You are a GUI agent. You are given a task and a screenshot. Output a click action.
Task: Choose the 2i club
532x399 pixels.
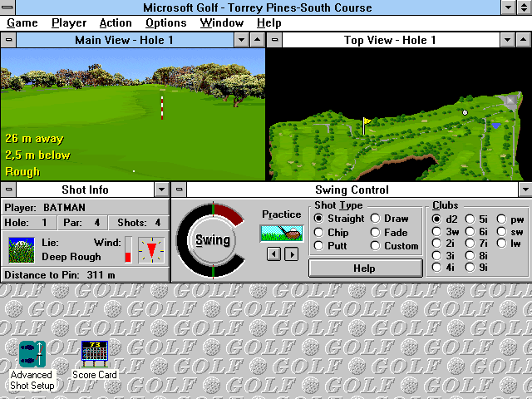click(x=443, y=244)
